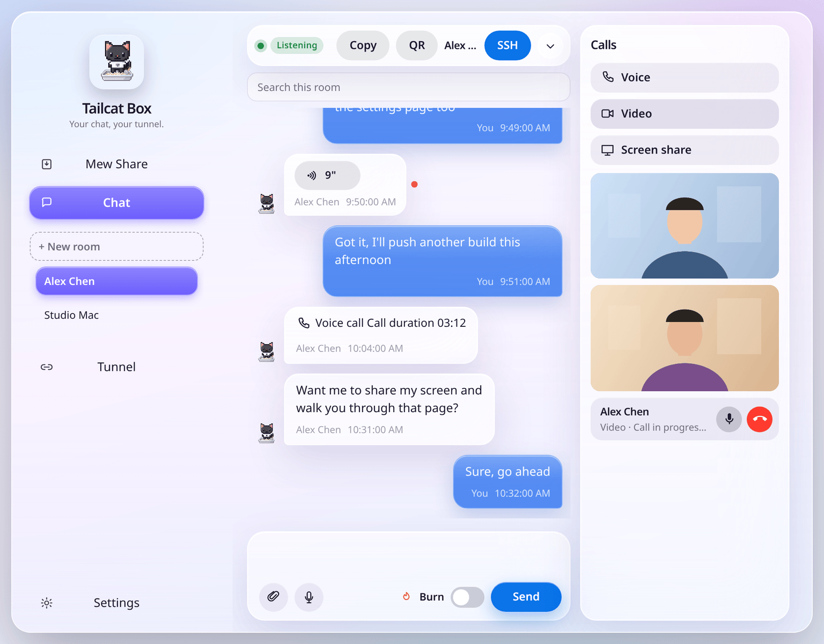The height and width of the screenshot is (644, 824).
Task: Click avatar beside screen share question message
Action: (267, 433)
